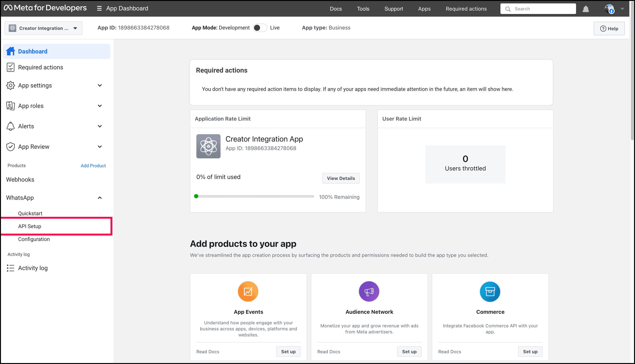Click the Meta for Developers logo
Viewport: 635px width, 364px height.
coord(45,8)
